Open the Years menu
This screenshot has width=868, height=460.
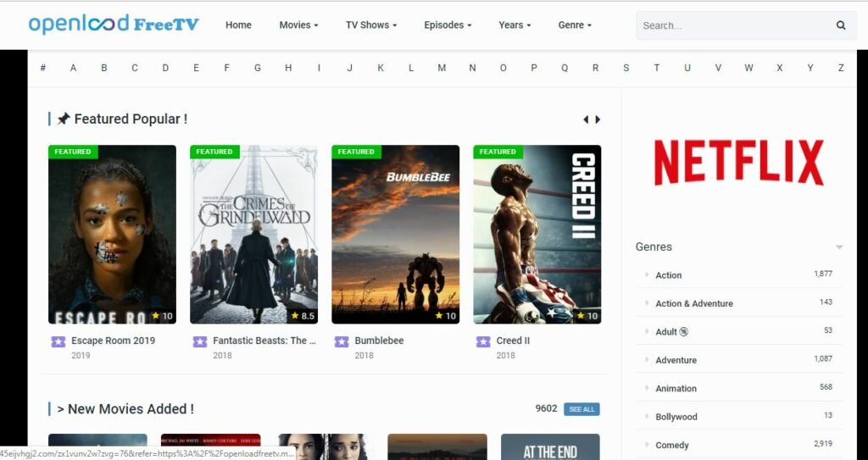pos(515,25)
